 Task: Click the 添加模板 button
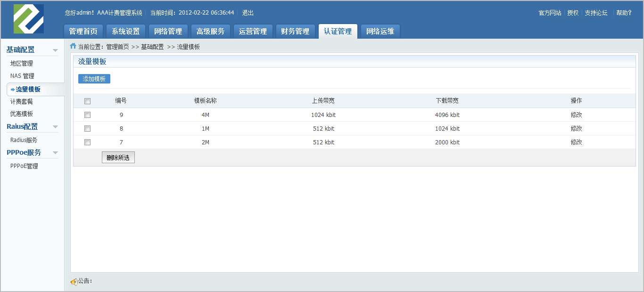[94, 79]
